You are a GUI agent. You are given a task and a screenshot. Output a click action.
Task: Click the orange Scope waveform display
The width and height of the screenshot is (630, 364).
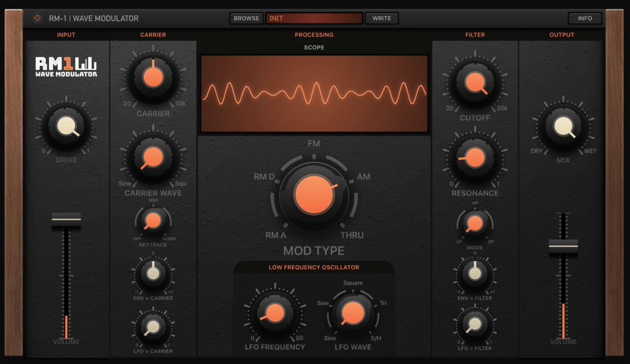click(314, 93)
